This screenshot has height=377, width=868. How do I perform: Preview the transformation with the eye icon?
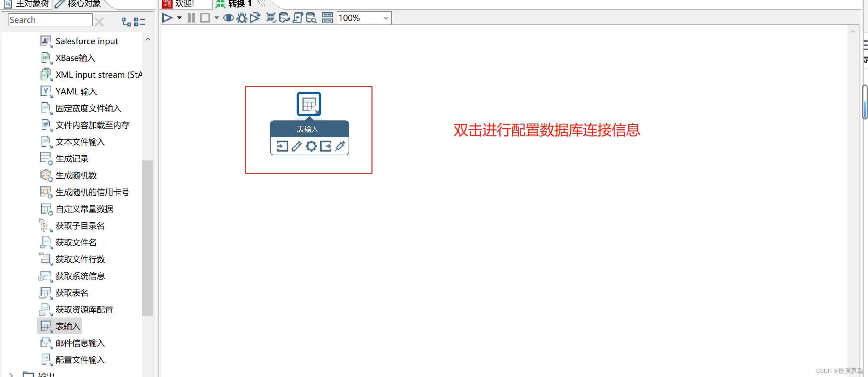pyautogui.click(x=229, y=18)
